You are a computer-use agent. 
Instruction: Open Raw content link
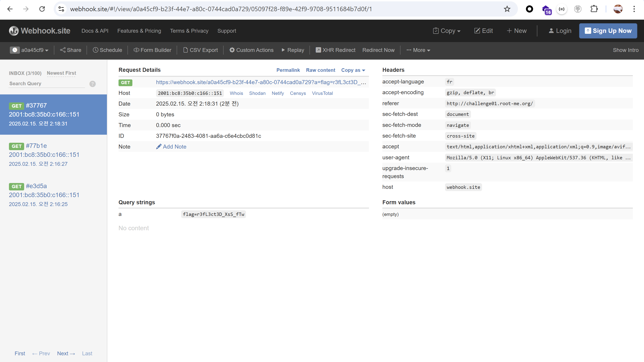[x=320, y=70]
